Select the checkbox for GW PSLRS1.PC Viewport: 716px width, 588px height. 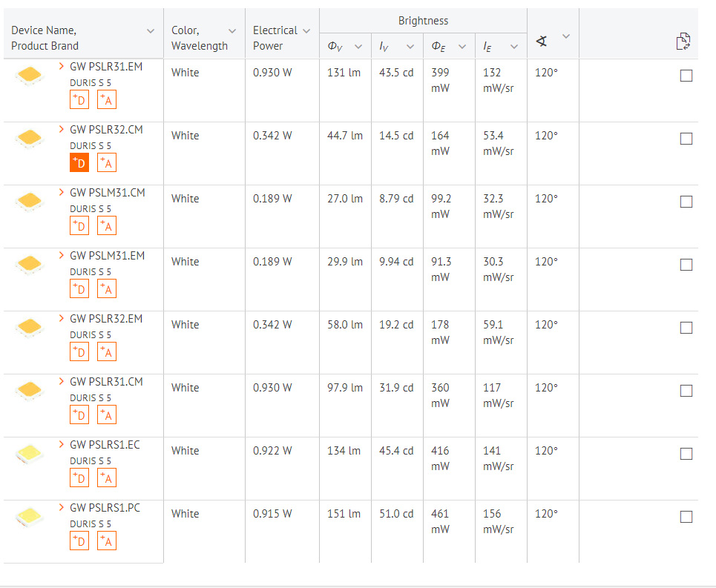[x=686, y=517]
